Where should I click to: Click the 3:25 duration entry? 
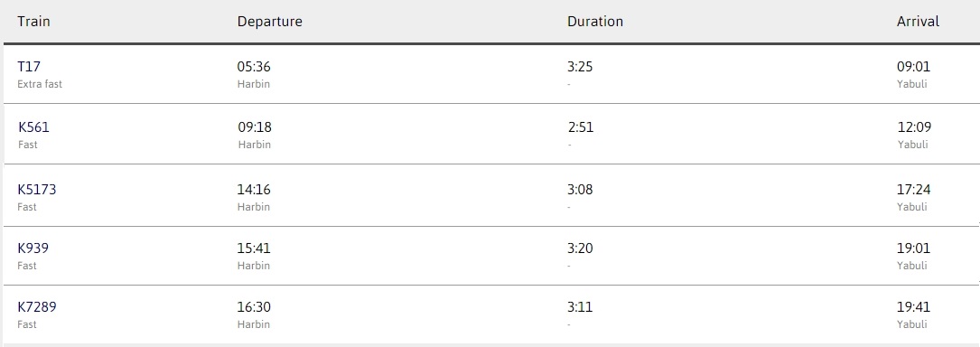click(580, 66)
